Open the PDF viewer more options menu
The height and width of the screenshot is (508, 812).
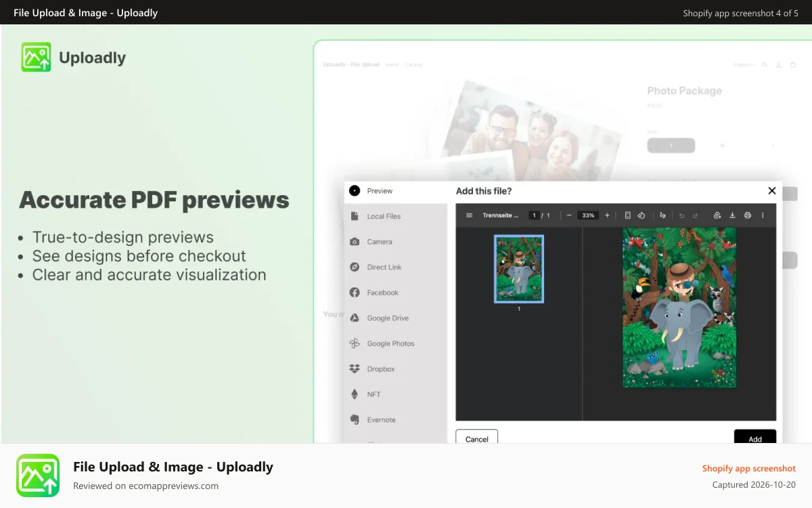pyautogui.click(x=763, y=215)
